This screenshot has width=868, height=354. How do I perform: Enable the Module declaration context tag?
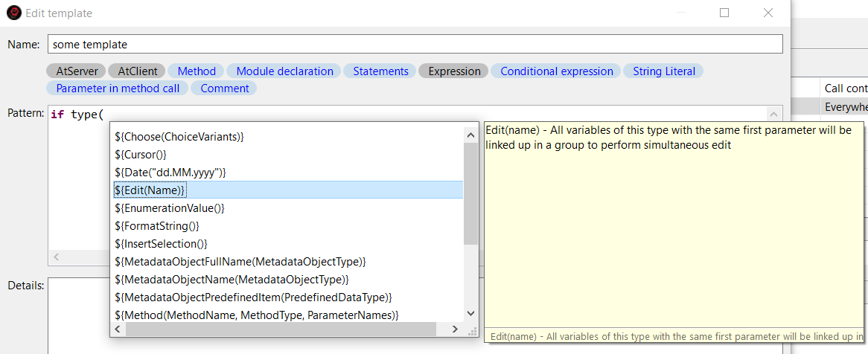coord(284,71)
